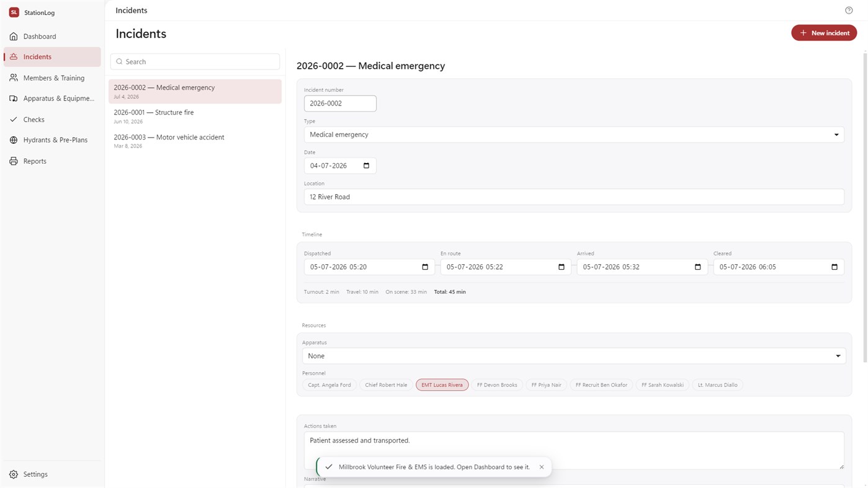The height and width of the screenshot is (488, 868).
Task: Toggle Lt. Marcus Diallo personnel chip
Action: tap(718, 385)
